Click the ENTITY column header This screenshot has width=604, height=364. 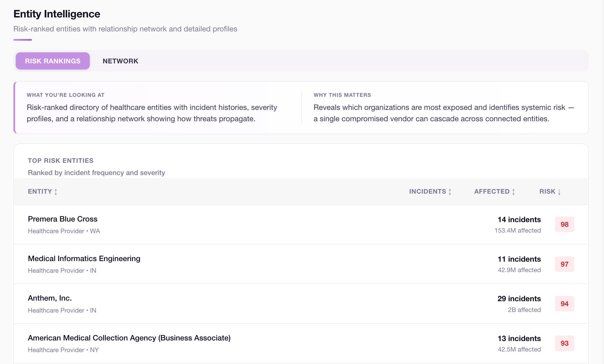point(40,191)
